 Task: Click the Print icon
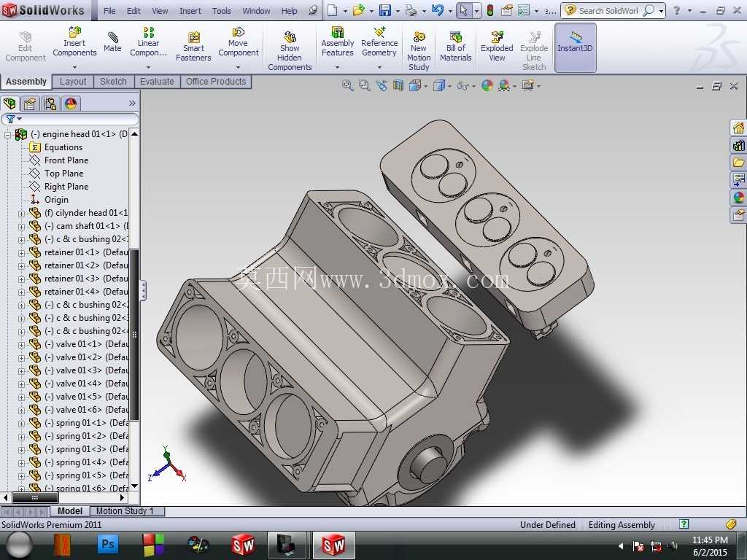point(410,10)
